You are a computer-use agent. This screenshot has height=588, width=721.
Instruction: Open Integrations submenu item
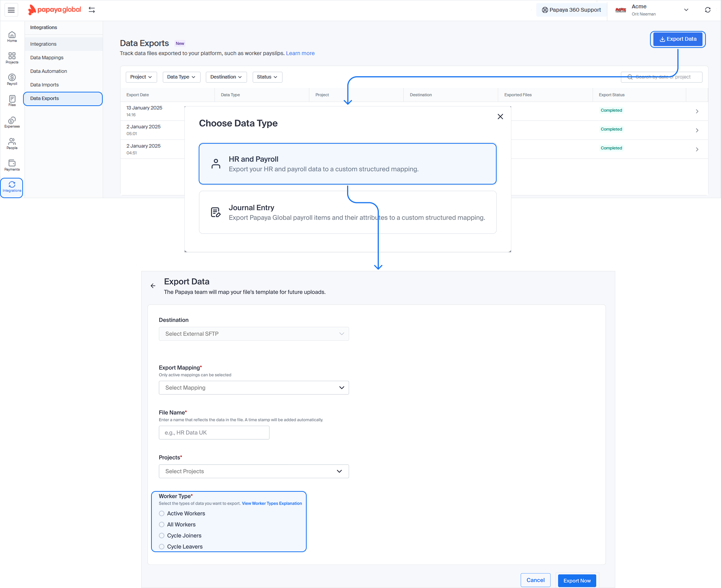tap(63, 44)
